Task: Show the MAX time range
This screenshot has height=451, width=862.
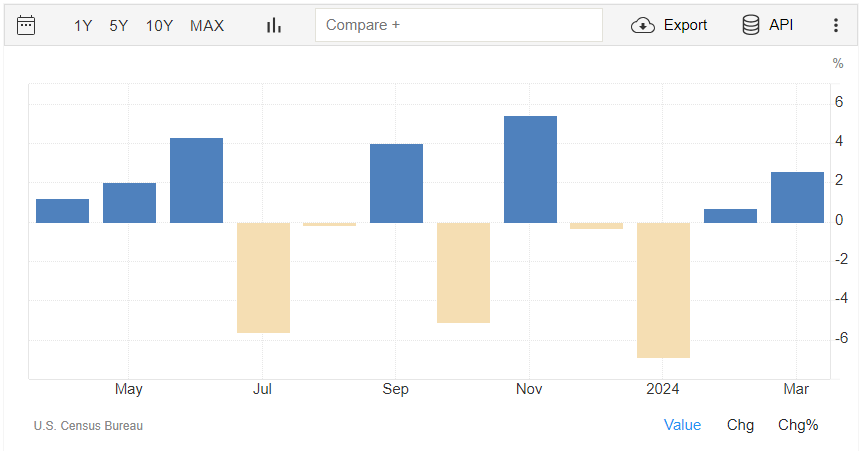Action: tap(207, 25)
